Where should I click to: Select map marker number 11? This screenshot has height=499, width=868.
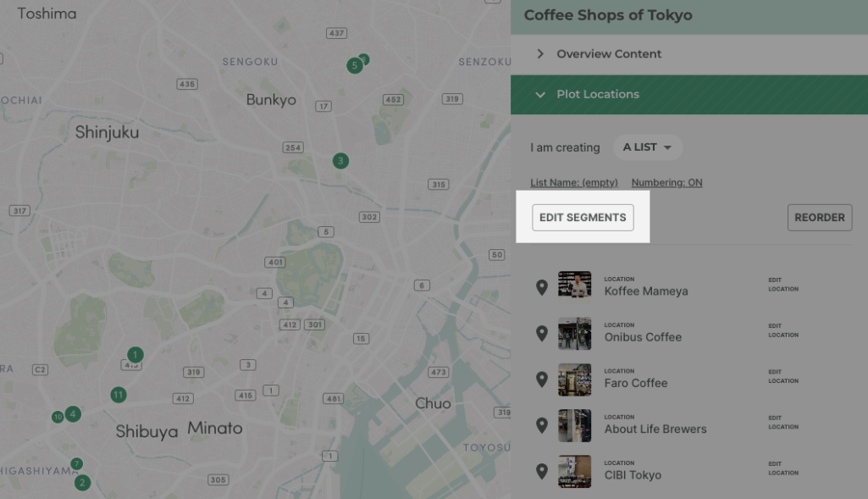point(119,394)
